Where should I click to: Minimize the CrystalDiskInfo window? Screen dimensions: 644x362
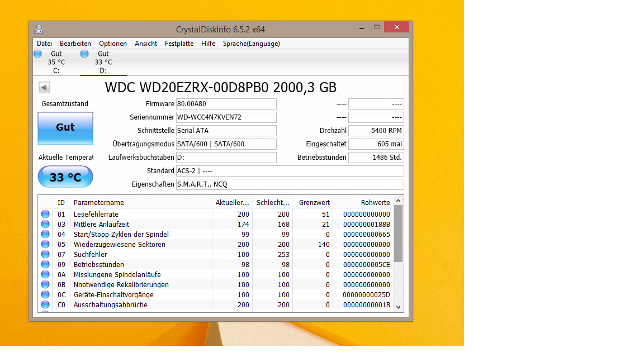click(x=362, y=27)
